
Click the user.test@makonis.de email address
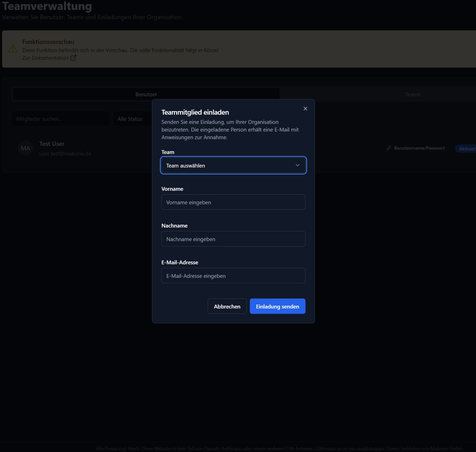click(65, 154)
